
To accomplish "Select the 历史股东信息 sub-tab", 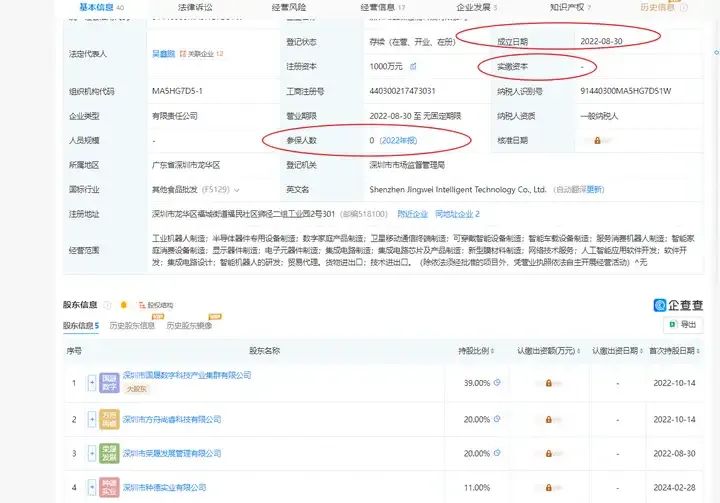I will [132, 325].
